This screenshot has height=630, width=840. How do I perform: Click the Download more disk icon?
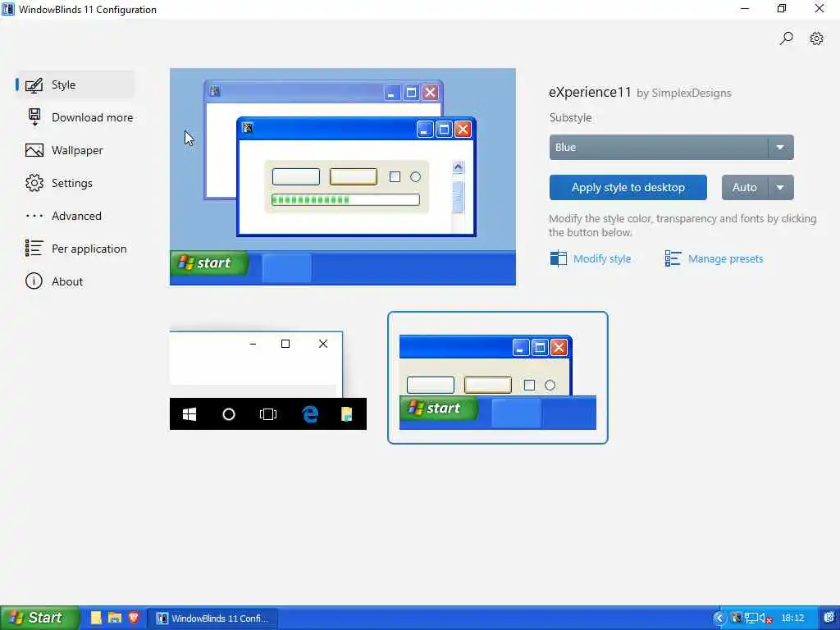(x=34, y=117)
